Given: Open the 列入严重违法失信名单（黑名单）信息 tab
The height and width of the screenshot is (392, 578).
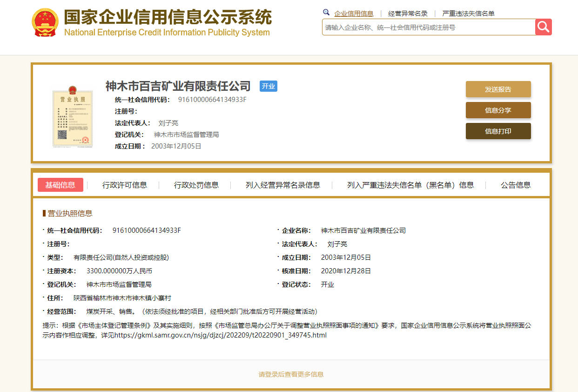Looking at the screenshot, I should click(410, 185).
